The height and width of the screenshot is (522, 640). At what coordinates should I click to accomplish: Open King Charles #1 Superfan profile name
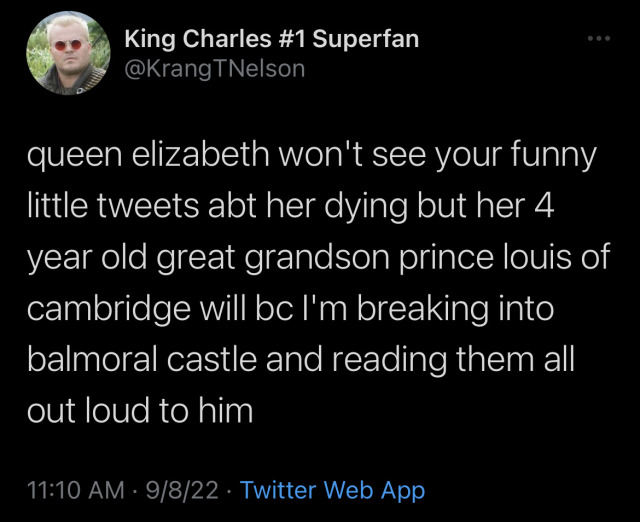271,39
